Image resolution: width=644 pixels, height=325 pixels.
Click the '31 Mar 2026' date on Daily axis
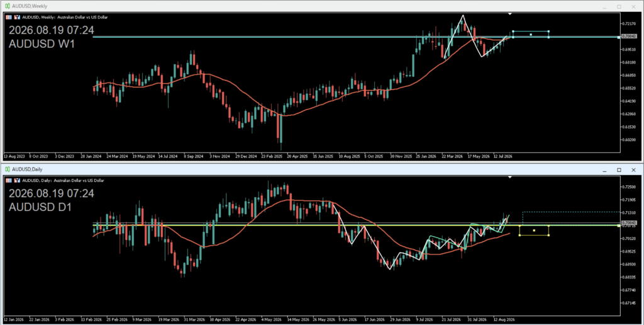194,319
